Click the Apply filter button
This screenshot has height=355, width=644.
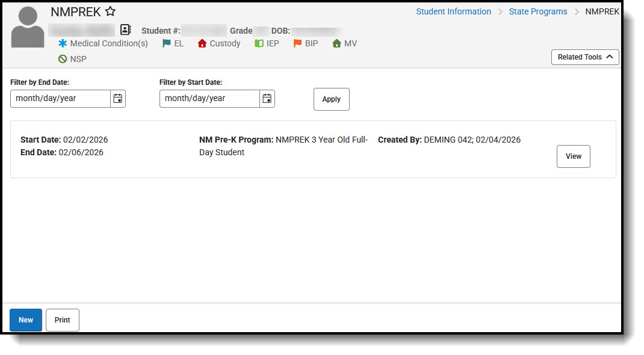331,99
